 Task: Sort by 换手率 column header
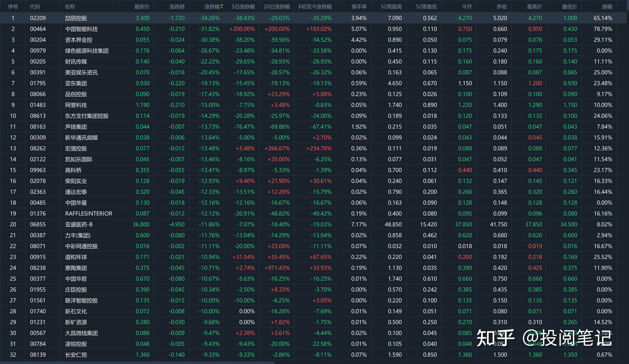pyautogui.click(x=359, y=7)
